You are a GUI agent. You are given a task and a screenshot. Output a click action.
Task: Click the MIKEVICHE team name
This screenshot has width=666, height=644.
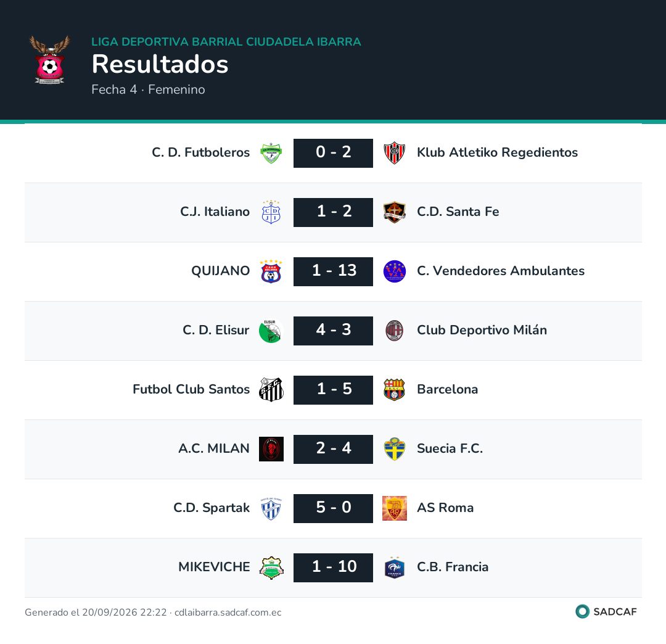[x=214, y=567]
